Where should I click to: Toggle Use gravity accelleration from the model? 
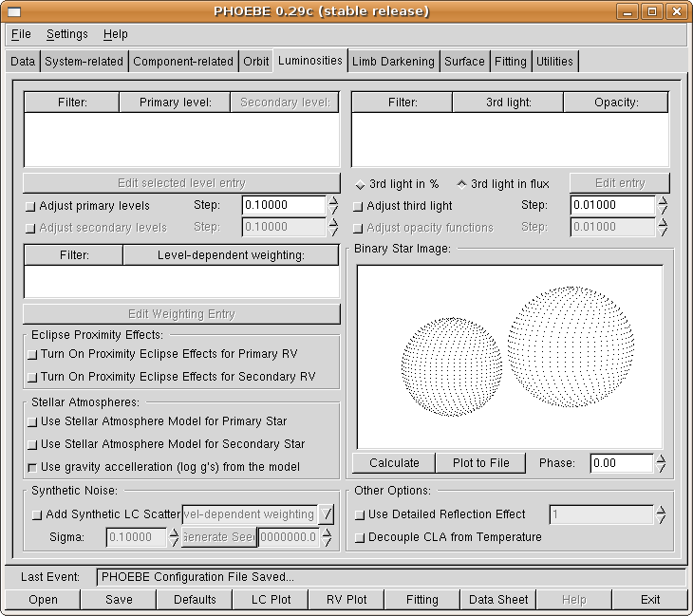tap(32, 468)
